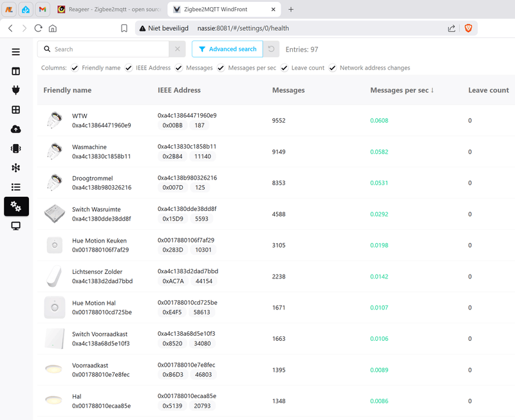
Task: Toggle the IEEE Address column checkbox
Action: [x=129, y=68]
